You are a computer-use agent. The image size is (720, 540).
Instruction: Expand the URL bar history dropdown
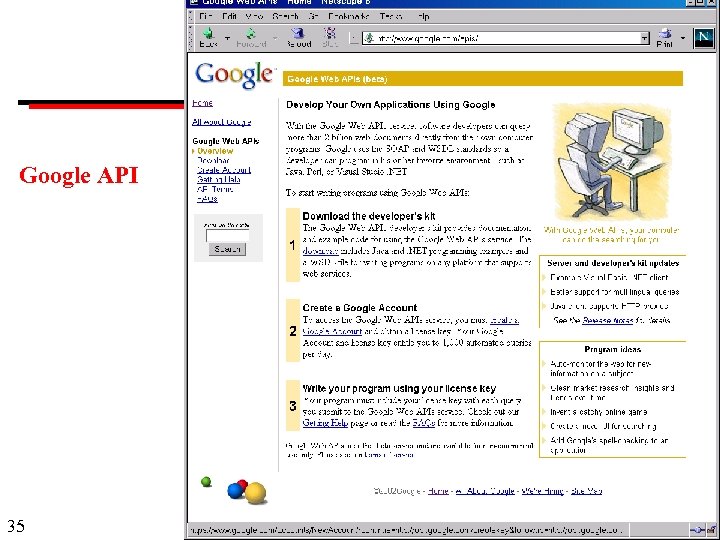[x=645, y=38]
